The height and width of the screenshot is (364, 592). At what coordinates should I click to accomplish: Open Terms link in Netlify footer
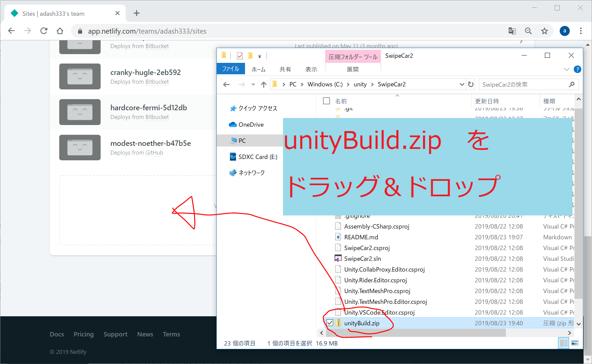pyautogui.click(x=171, y=334)
